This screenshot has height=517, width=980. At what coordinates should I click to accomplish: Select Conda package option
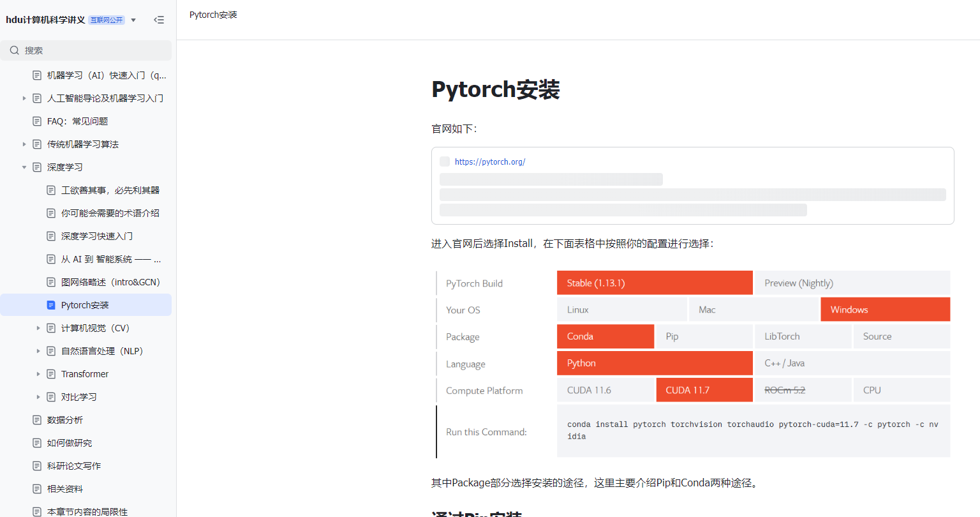[x=605, y=336]
